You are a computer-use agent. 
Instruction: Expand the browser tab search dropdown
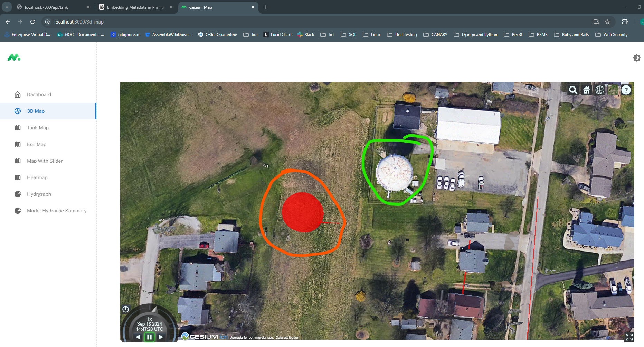click(7, 7)
